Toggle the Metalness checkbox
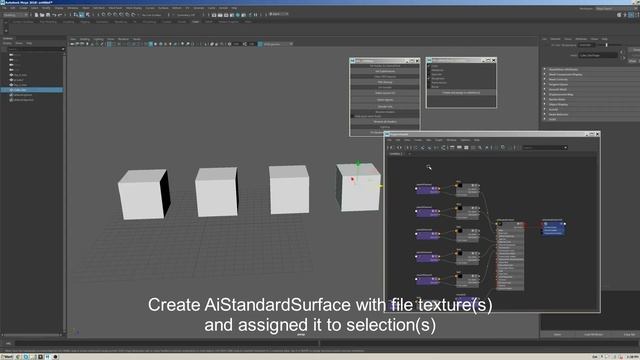This screenshot has width=640, height=360. tap(429, 70)
